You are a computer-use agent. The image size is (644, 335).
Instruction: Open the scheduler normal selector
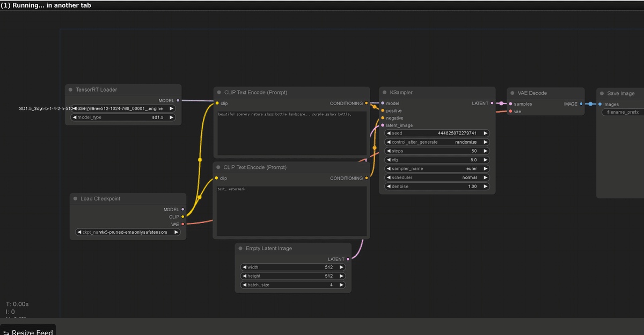(x=437, y=177)
